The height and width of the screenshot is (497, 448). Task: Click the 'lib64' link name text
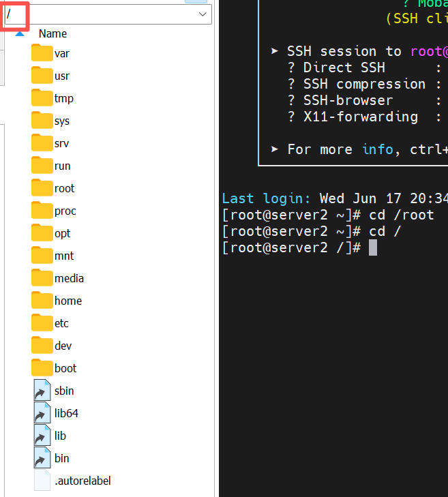click(66, 413)
